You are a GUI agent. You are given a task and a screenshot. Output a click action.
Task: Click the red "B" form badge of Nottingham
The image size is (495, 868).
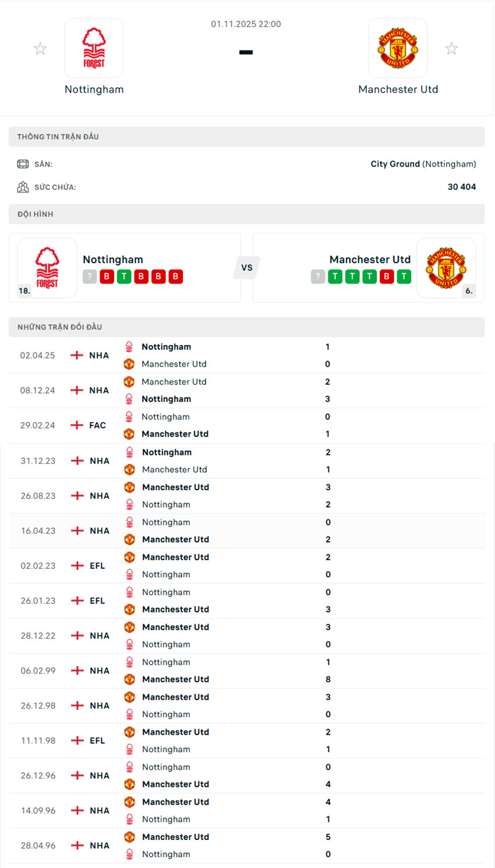[x=107, y=277]
